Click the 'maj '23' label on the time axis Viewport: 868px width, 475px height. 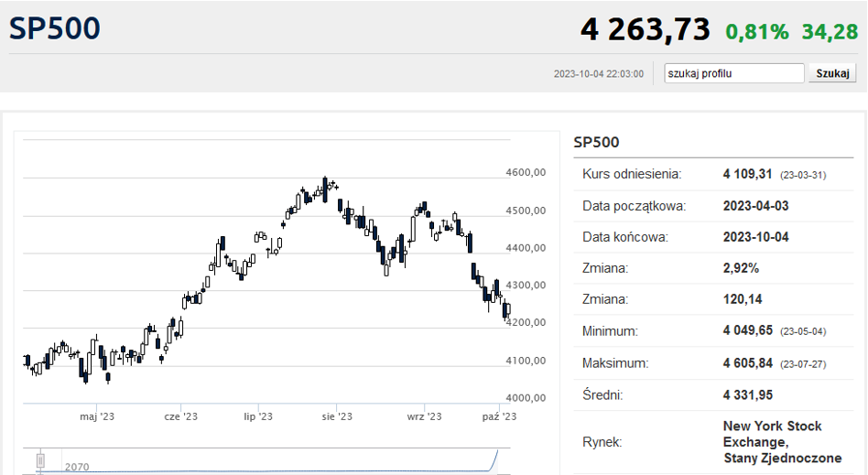(97, 416)
